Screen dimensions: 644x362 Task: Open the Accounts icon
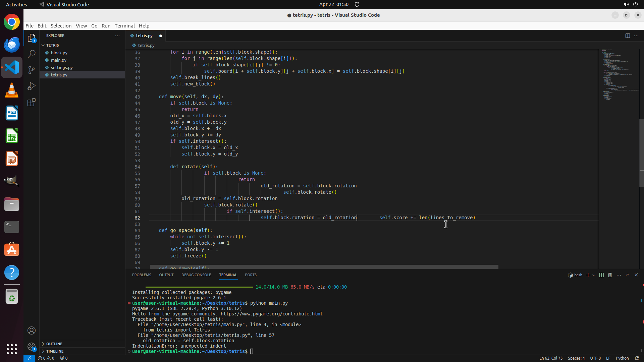32,330
